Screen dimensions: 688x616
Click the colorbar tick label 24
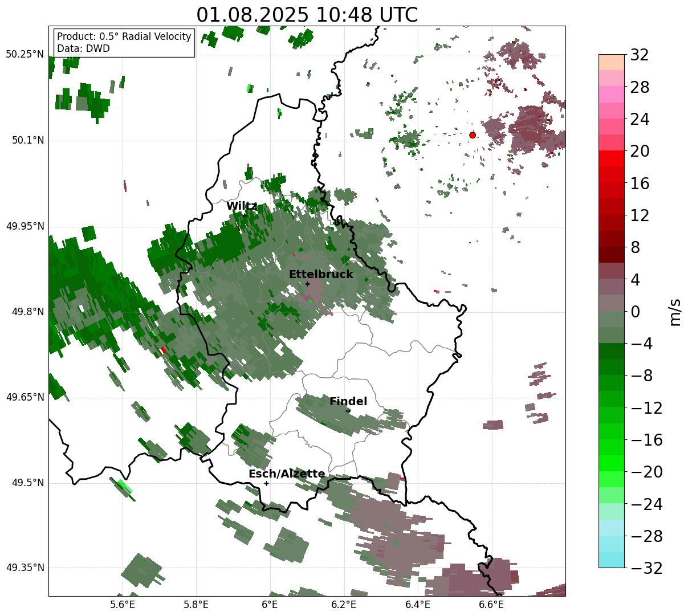tap(639, 120)
